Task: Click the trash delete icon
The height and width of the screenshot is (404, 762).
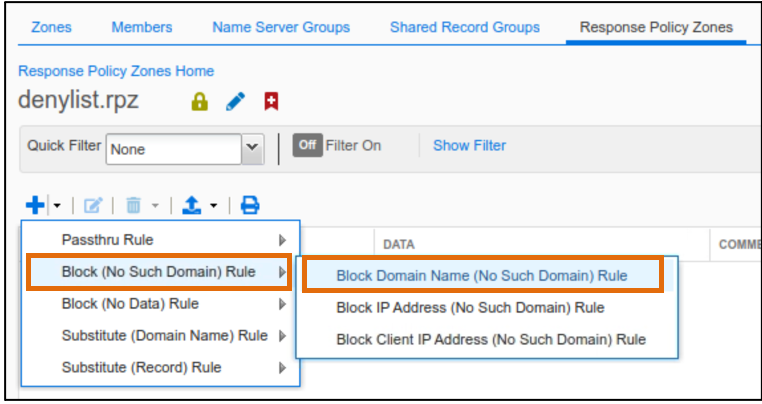Action: [134, 205]
